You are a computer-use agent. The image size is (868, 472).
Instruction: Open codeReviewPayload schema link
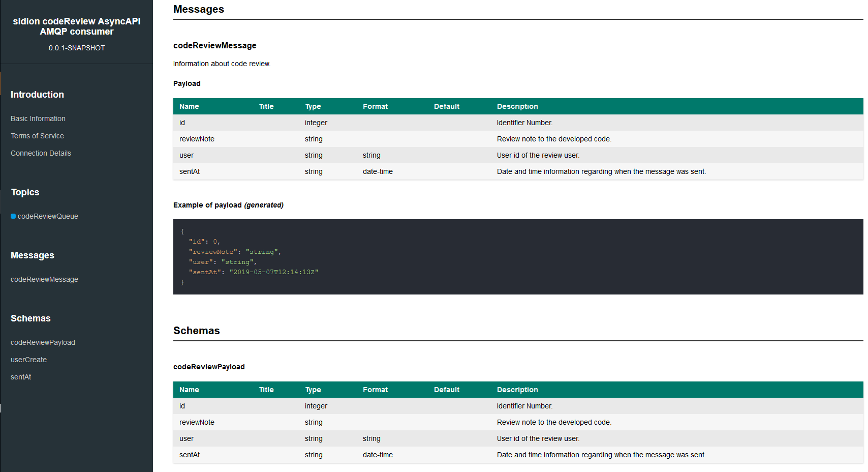pos(43,342)
